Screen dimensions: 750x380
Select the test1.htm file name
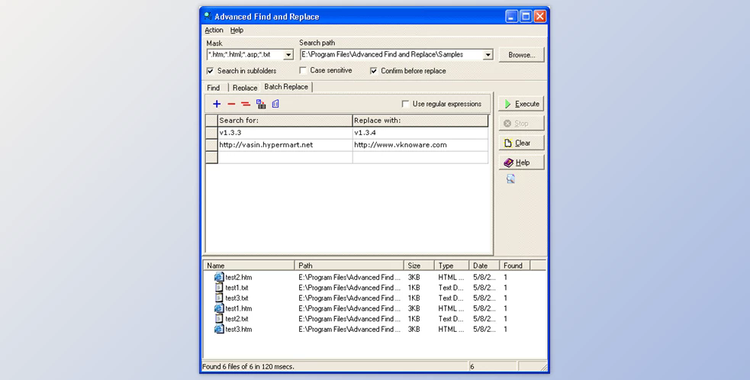pos(239,309)
